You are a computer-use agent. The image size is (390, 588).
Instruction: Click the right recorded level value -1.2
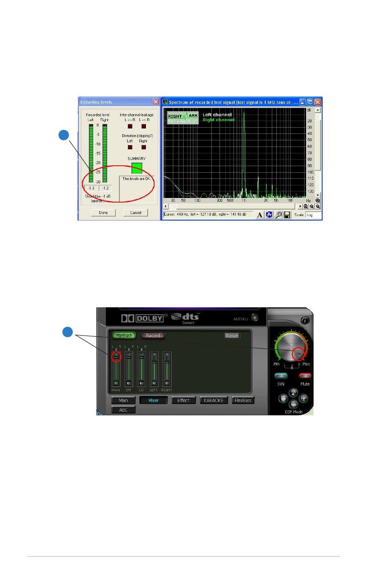(106, 188)
